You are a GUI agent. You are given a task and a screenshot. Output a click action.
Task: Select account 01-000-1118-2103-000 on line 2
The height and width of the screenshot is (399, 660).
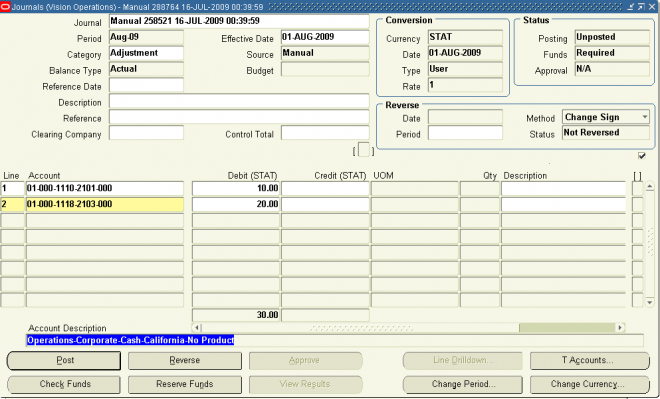[104, 205]
